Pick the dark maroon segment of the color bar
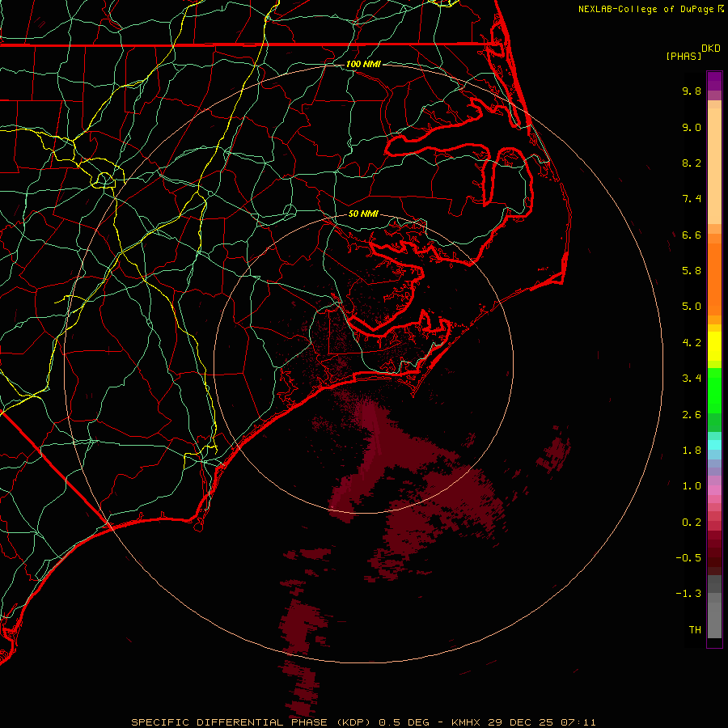This screenshot has width=728, height=728. (x=714, y=552)
